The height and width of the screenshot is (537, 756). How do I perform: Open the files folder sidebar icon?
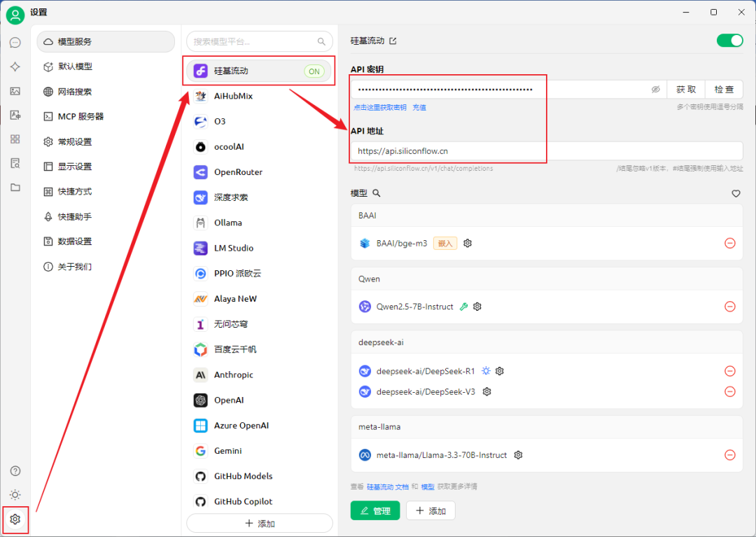coord(15,187)
